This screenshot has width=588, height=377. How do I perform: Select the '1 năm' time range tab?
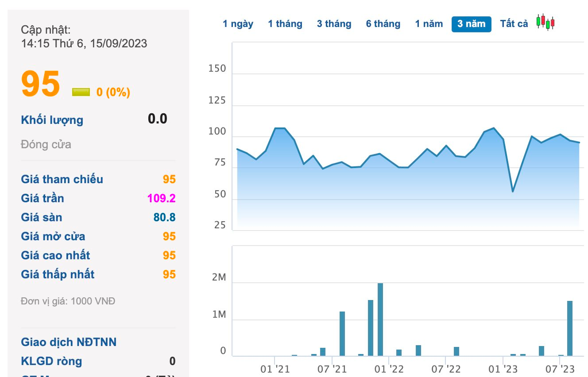[x=429, y=24]
